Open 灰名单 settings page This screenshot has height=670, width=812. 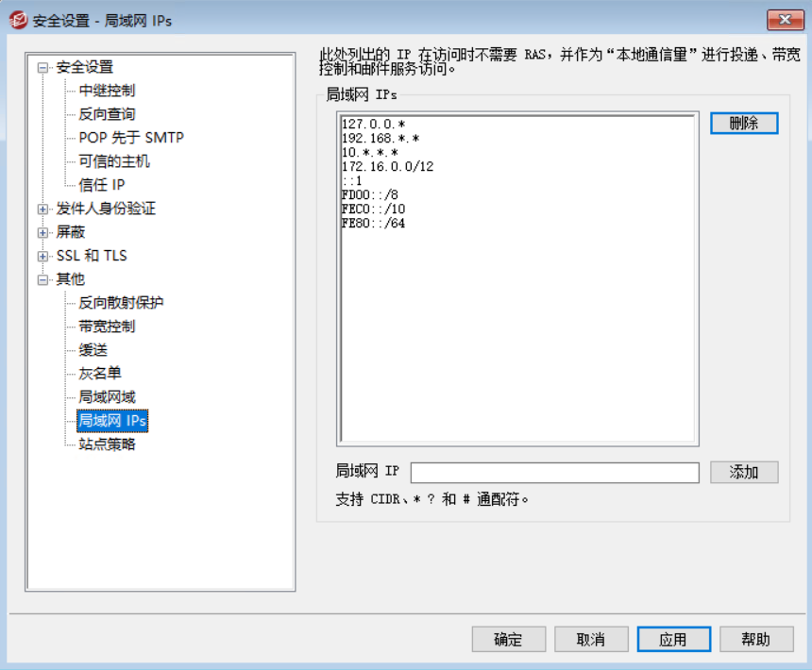pos(100,374)
